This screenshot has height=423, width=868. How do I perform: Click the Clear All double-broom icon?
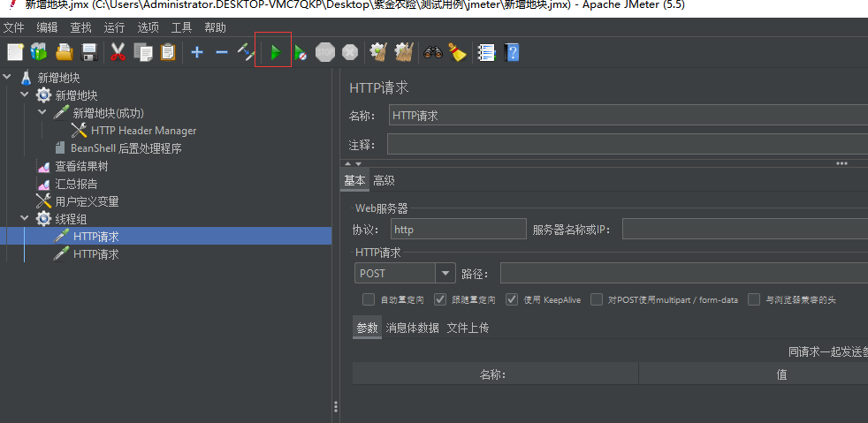[x=404, y=53]
